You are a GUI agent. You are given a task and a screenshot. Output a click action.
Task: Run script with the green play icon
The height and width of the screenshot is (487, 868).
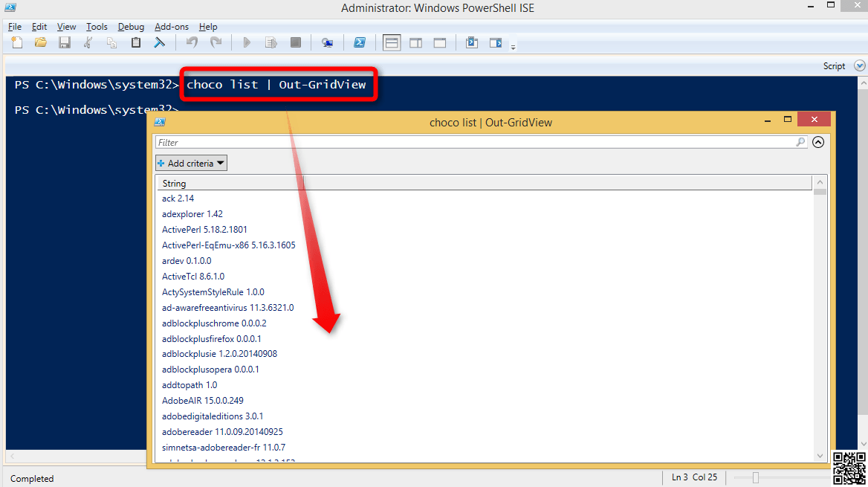click(x=247, y=42)
